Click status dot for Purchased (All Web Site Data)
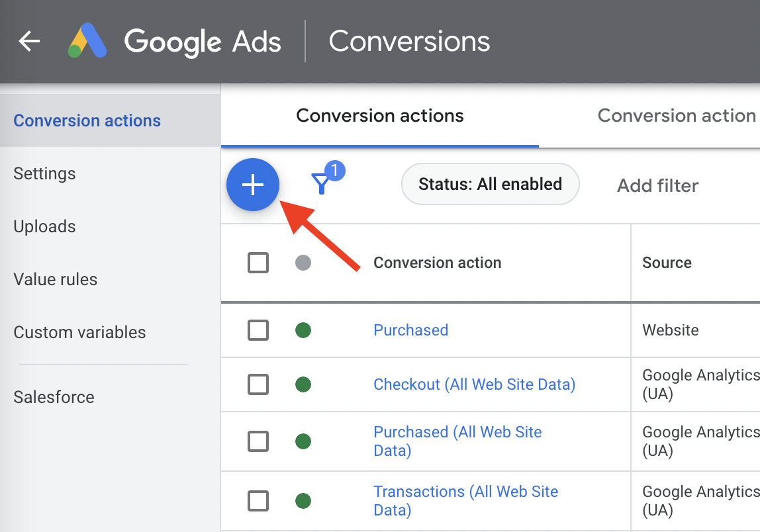 click(303, 441)
